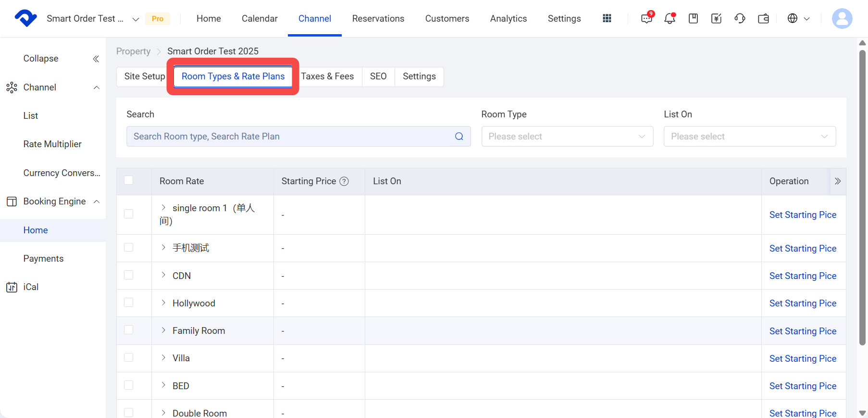868x418 pixels.
Task: Open the user profile avatar
Action: pos(842,18)
